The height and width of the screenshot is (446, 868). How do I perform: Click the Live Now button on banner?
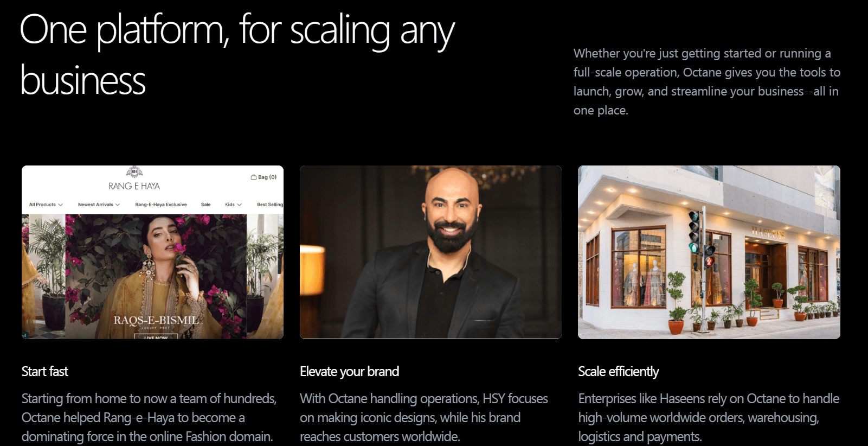pos(156,337)
